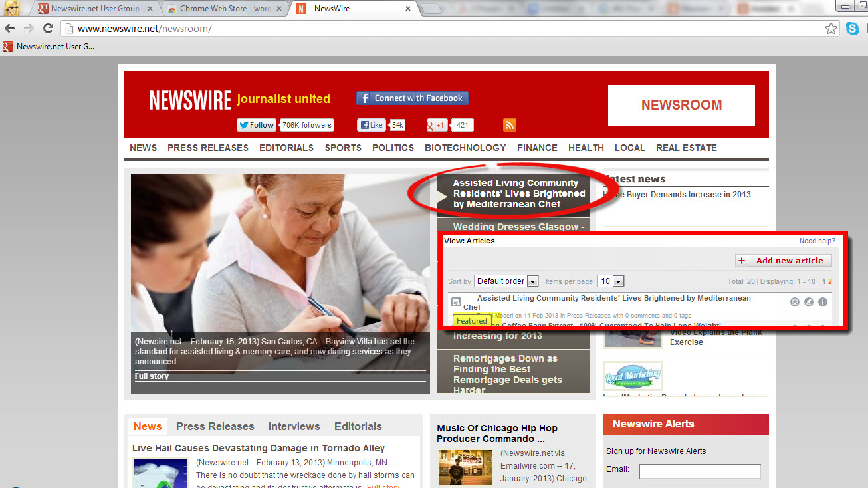Open the Biotechnology menu item
The height and width of the screenshot is (488, 868).
pos(465,148)
